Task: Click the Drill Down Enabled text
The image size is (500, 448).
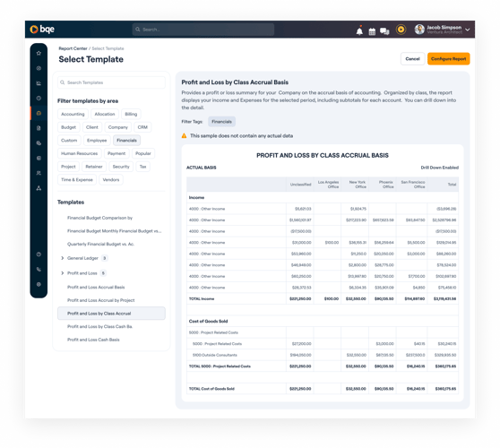Action: point(439,168)
